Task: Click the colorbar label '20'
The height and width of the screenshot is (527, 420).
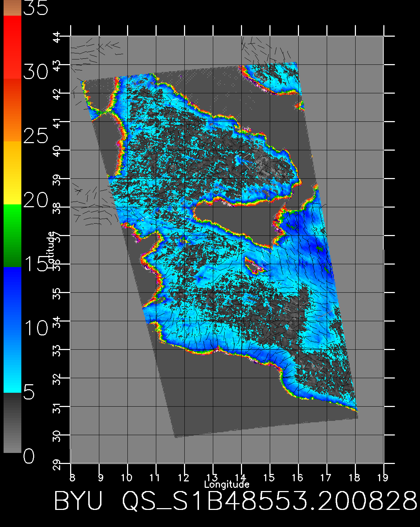Action: (36, 200)
